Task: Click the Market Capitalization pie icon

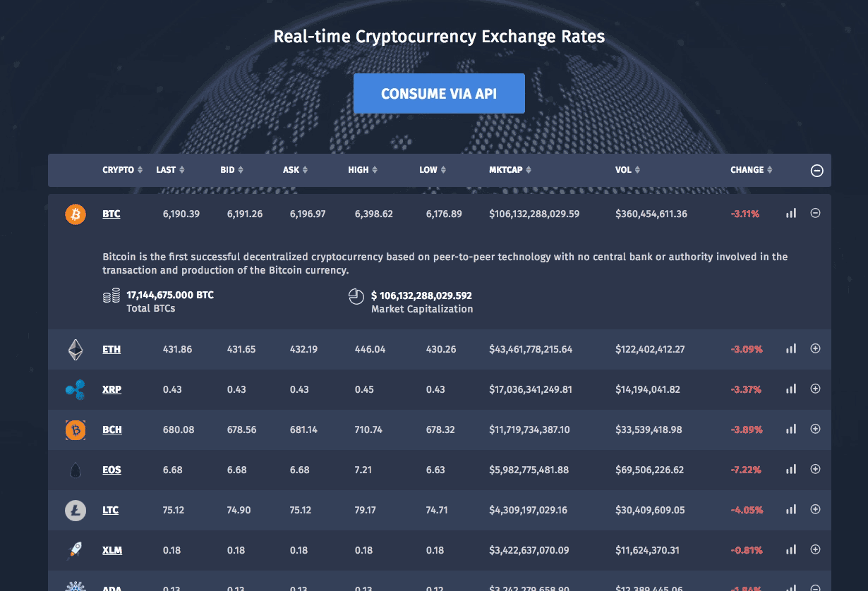Action: coord(356,296)
